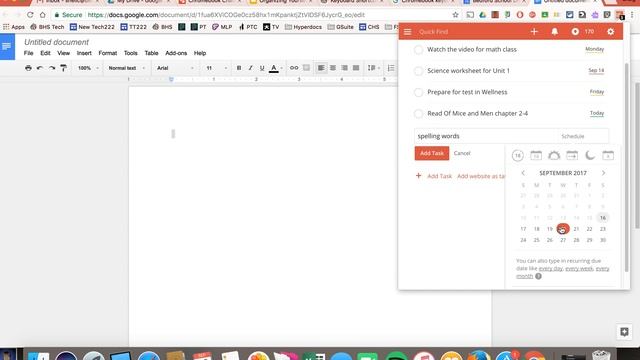Screen dimensions: 640x360
Task: Toggle underline formatting
Action: [x=262, y=68]
